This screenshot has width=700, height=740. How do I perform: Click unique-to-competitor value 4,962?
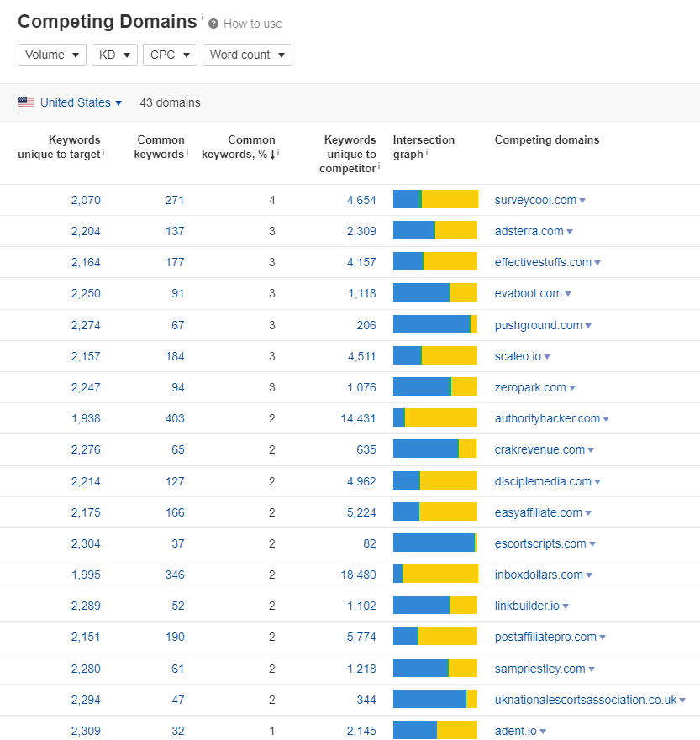[x=361, y=481]
